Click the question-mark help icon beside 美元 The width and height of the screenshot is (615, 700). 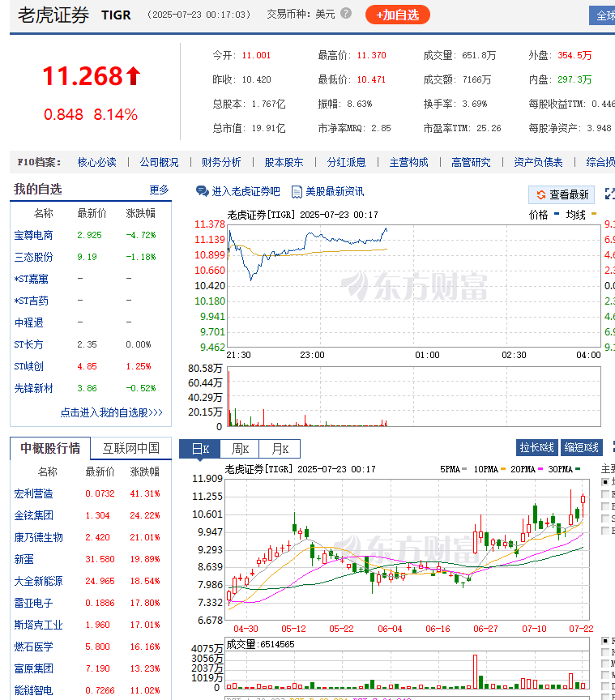pyautogui.click(x=346, y=14)
